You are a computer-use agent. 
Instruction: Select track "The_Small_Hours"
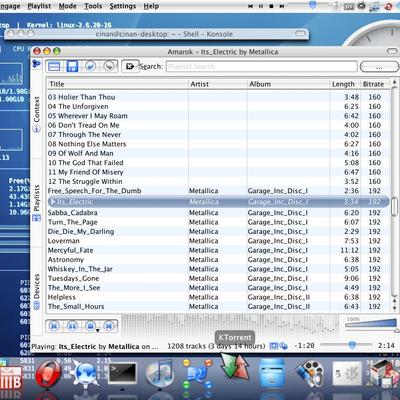pos(218,307)
